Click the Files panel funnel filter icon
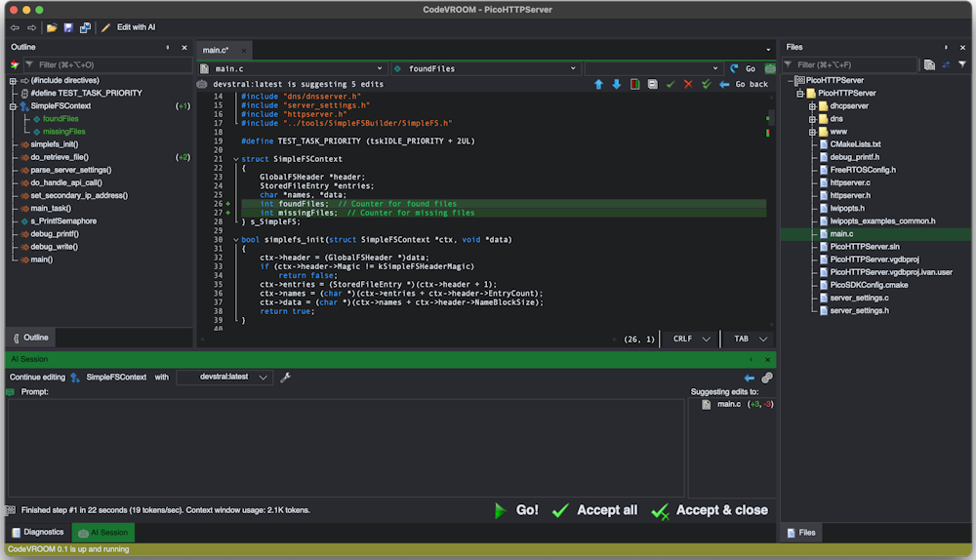Screen dimensions: 976x560 pos(962,64)
